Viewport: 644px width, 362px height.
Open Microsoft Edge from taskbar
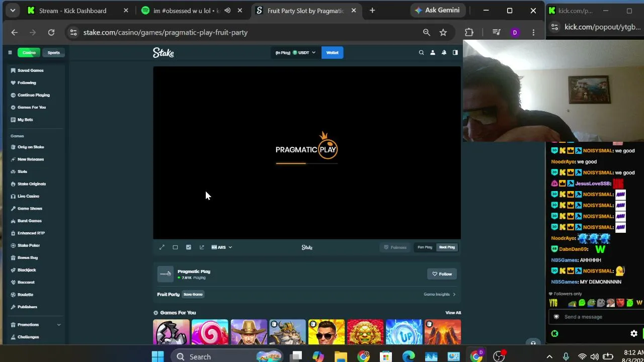click(x=409, y=356)
